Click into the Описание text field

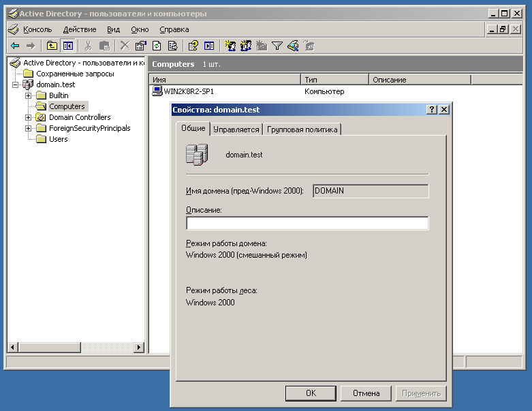307,224
